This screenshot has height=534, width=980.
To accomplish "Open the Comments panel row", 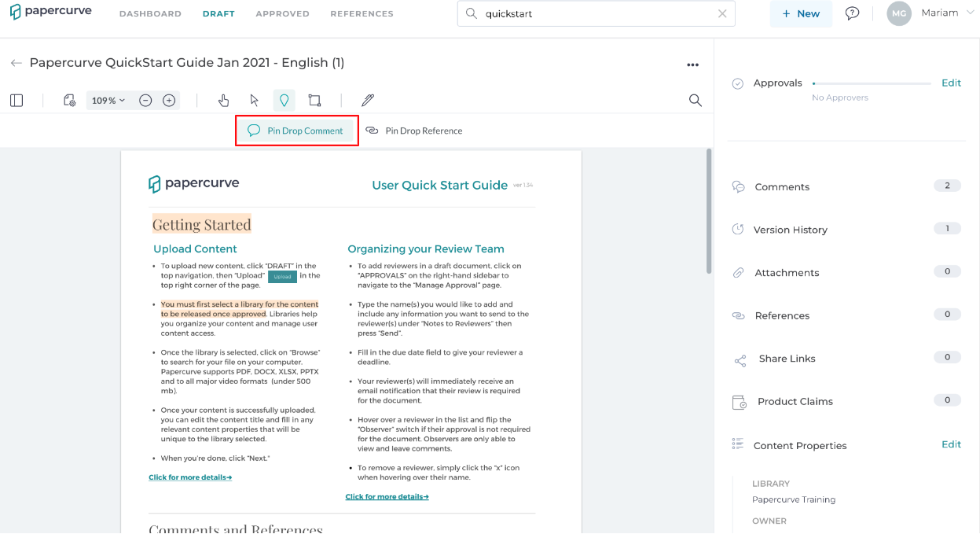I will click(846, 186).
